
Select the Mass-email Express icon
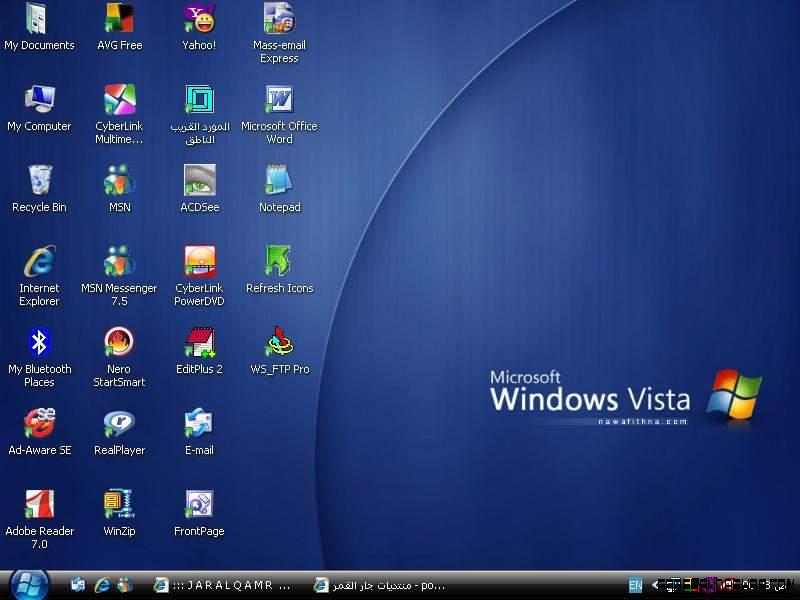coord(279,19)
